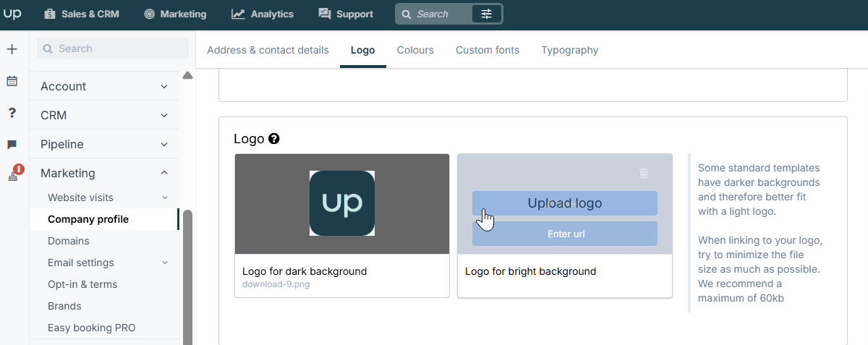Expand the Pipeline section
The height and width of the screenshot is (345, 868).
[x=104, y=144]
